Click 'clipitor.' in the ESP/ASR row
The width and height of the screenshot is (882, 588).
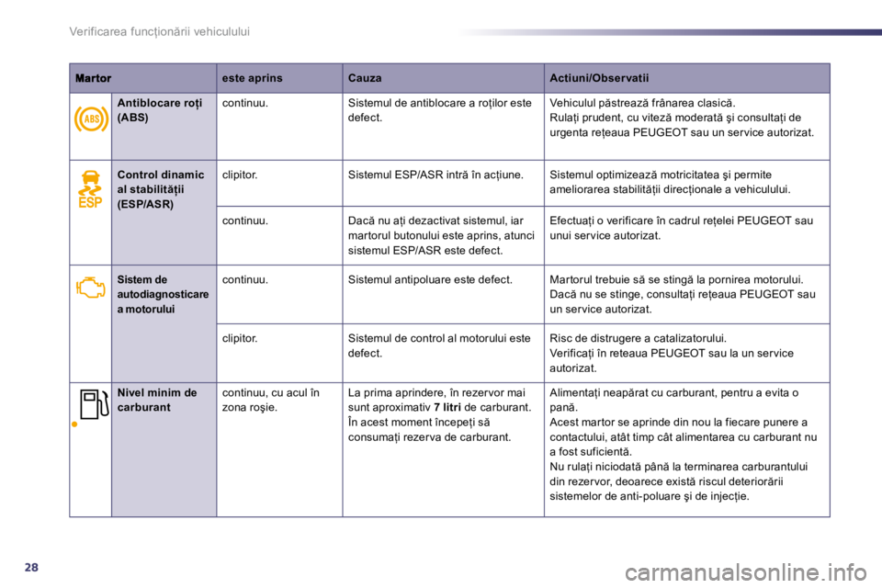point(240,175)
